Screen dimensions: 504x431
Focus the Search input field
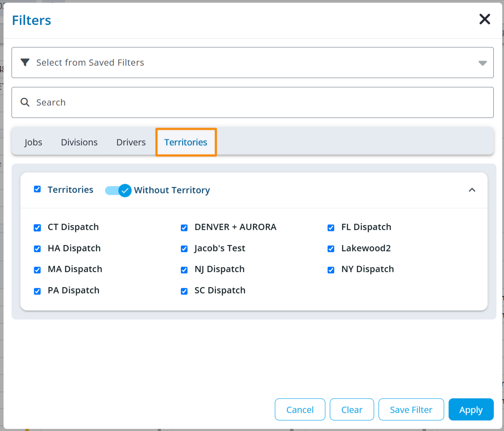(x=253, y=102)
